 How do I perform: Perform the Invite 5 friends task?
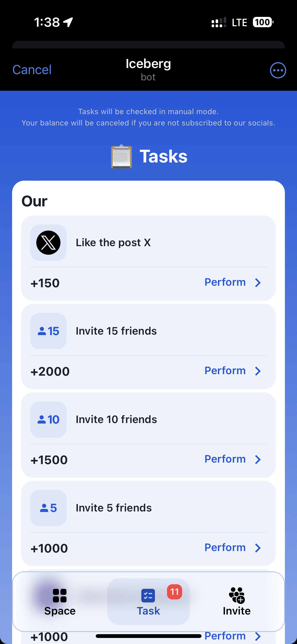[225, 548]
